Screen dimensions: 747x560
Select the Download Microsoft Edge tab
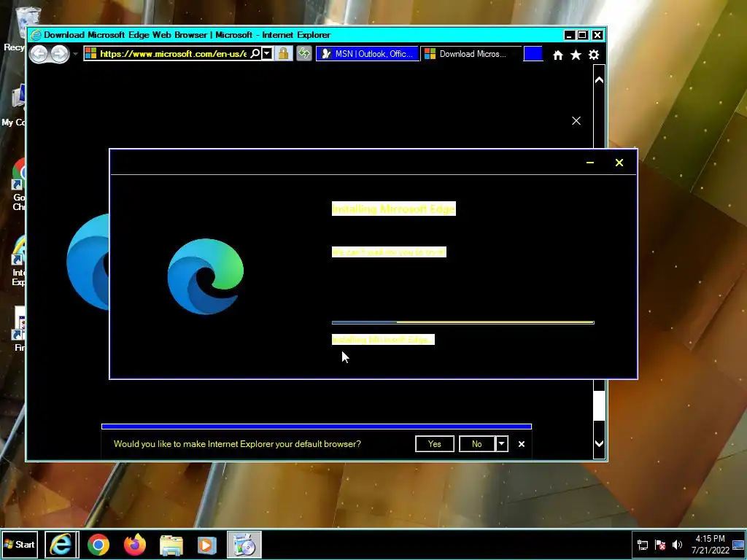coord(471,54)
